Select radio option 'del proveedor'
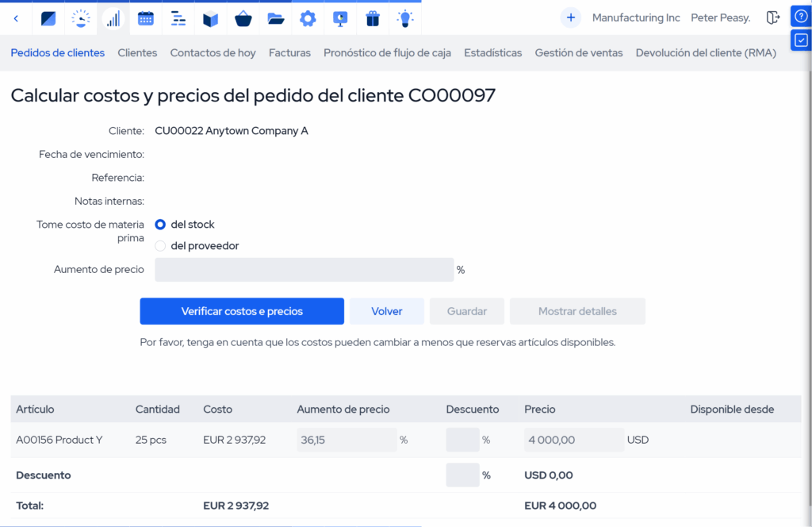This screenshot has width=812, height=527. tap(160, 245)
